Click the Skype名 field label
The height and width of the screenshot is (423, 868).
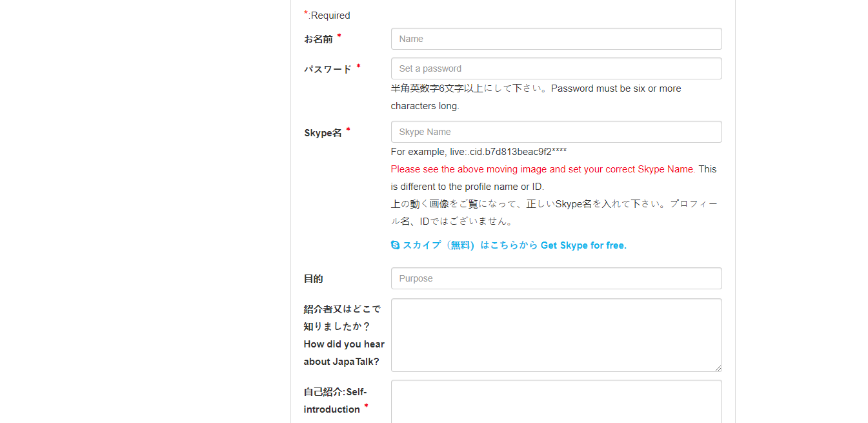pyautogui.click(x=323, y=133)
